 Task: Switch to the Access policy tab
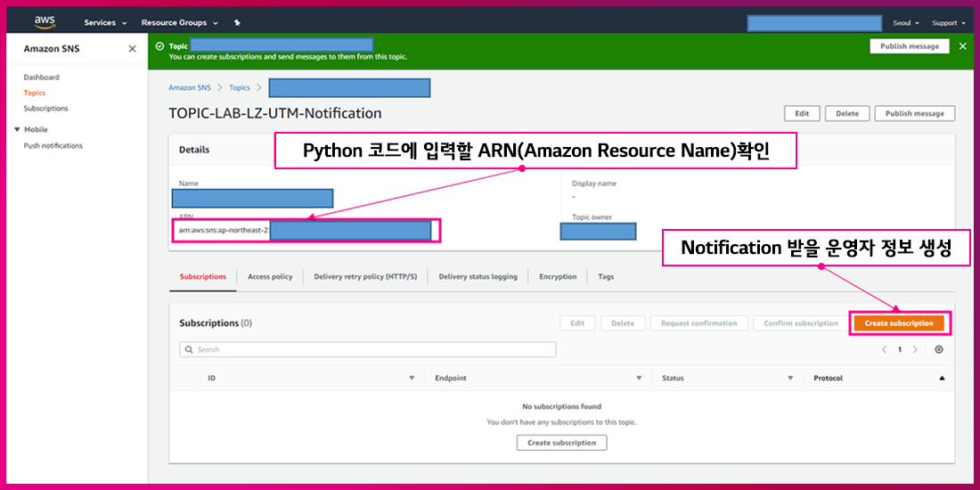click(x=270, y=277)
